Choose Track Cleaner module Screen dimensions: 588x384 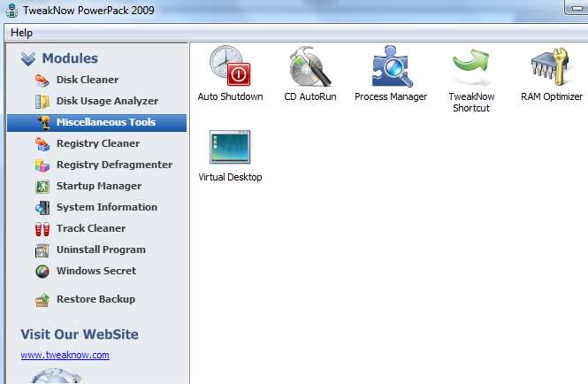[x=91, y=228]
